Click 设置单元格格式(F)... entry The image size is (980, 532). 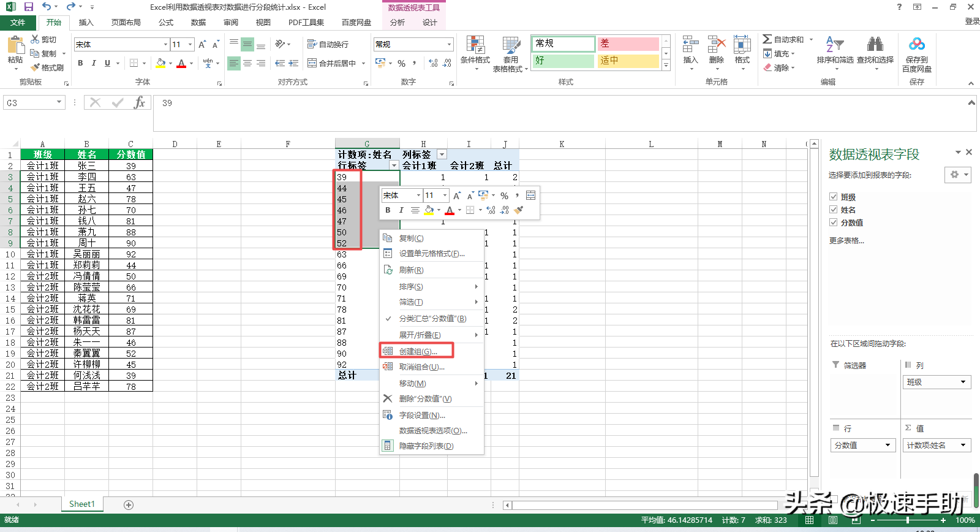pos(432,253)
